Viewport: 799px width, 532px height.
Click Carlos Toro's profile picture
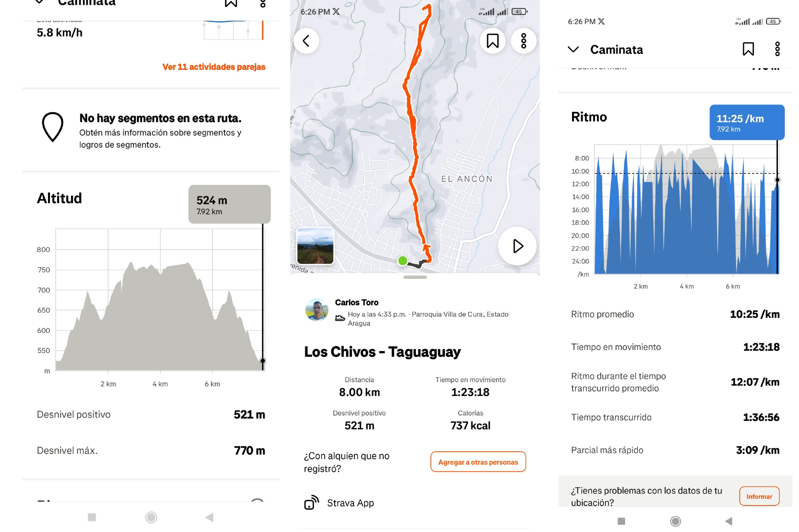click(x=317, y=310)
